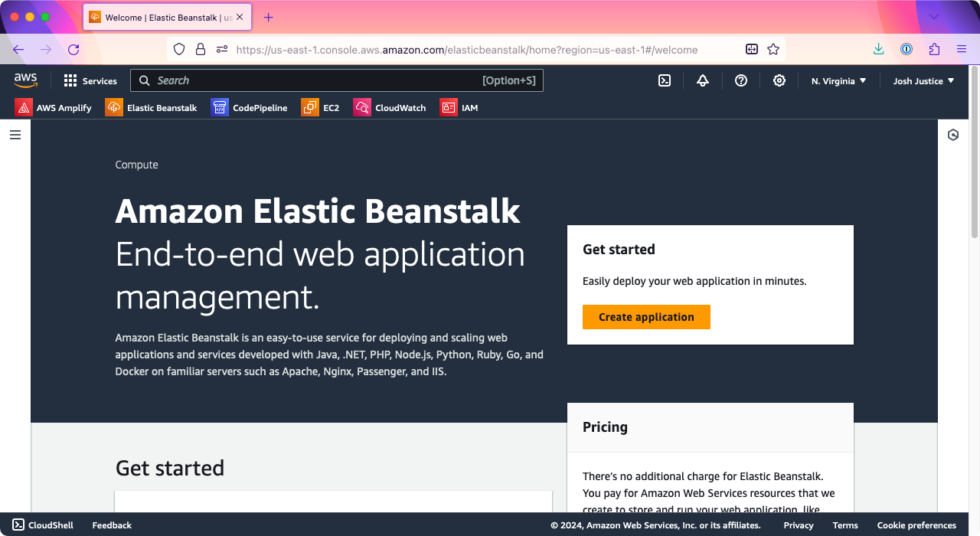The height and width of the screenshot is (536, 980).
Task: Open the N. Virginia region dropdown
Action: 839,80
